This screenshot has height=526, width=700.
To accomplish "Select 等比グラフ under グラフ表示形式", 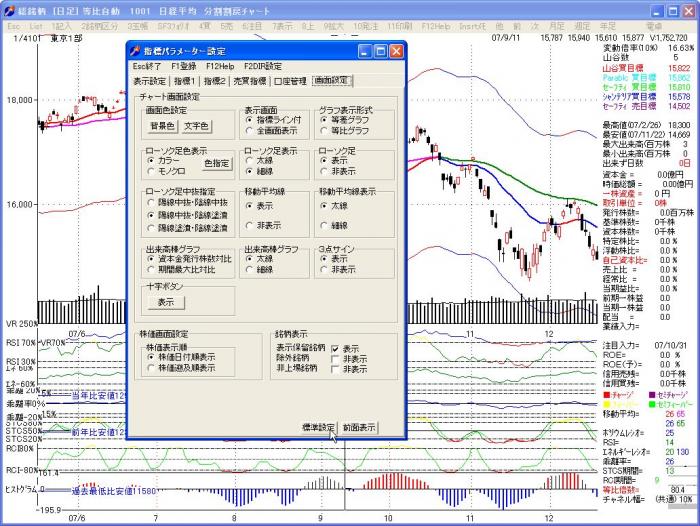I will click(x=324, y=130).
